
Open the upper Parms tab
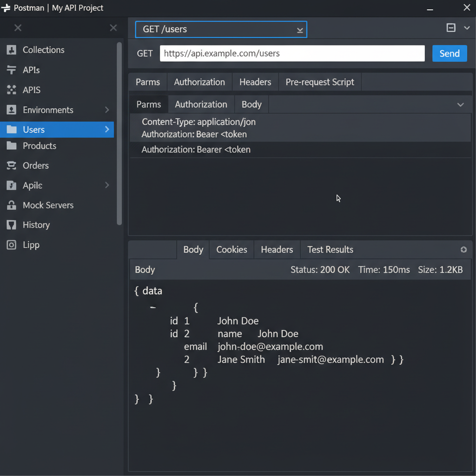tap(147, 82)
